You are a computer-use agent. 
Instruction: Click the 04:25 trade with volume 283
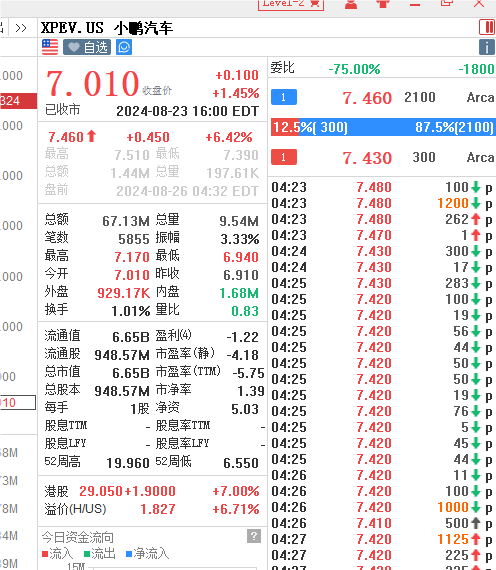[x=382, y=283]
